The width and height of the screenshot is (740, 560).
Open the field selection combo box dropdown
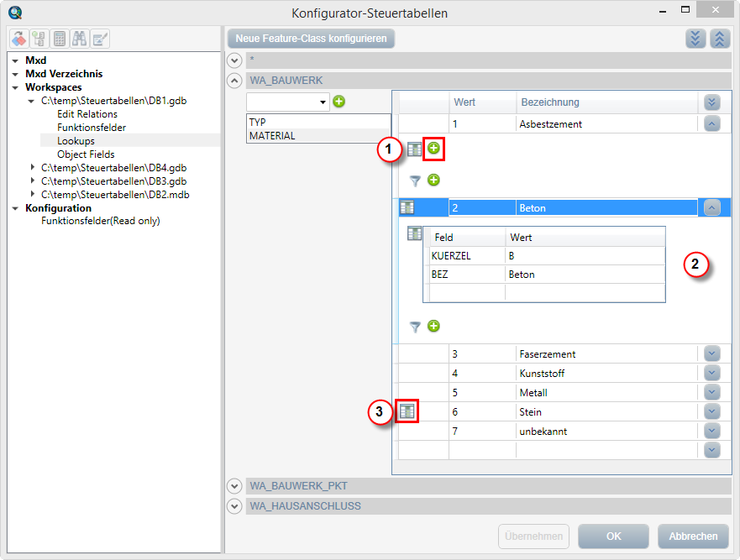pos(323,102)
